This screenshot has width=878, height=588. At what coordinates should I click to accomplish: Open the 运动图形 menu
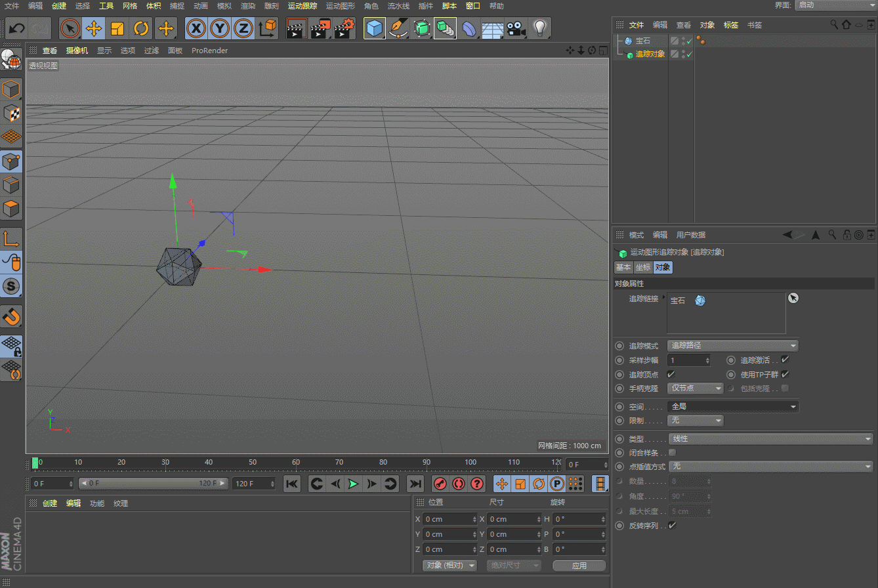coord(340,6)
